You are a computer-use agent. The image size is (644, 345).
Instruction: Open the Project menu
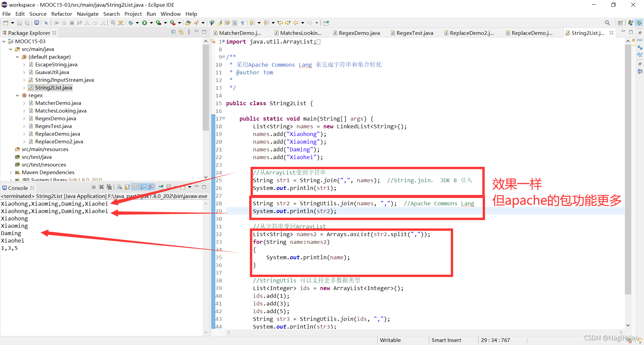pyautogui.click(x=133, y=14)
